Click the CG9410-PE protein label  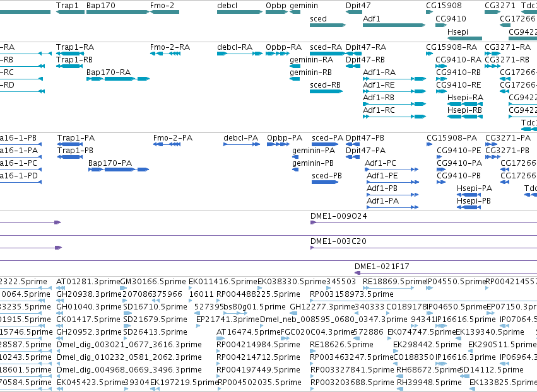459,151
